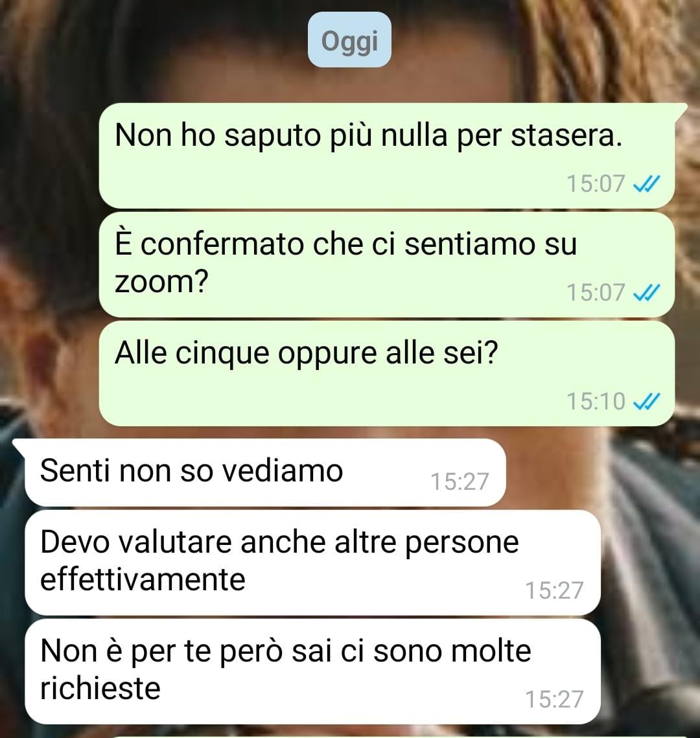Select the message about confirming zoom
This screenshot has height=738, width=700.
(387, 264)
